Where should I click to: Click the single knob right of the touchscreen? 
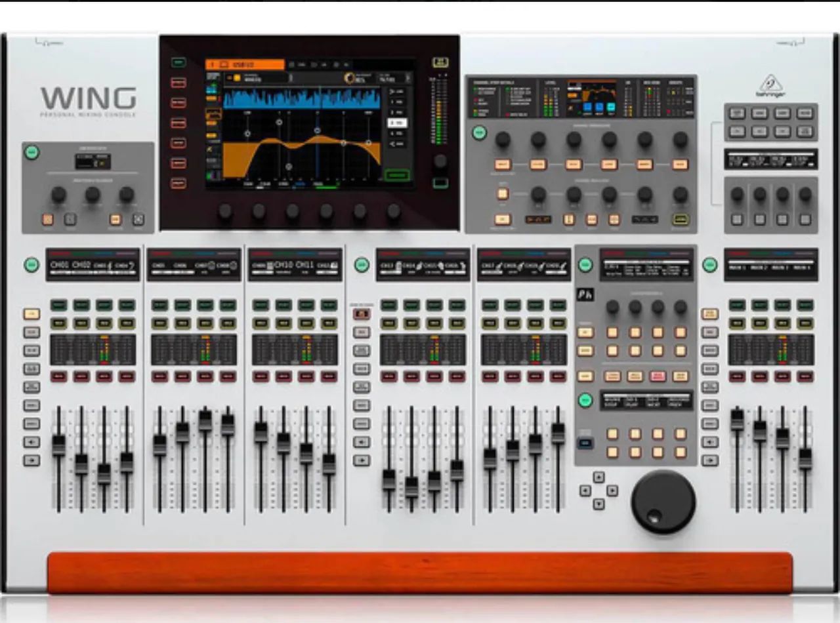(x=440, y=161)
